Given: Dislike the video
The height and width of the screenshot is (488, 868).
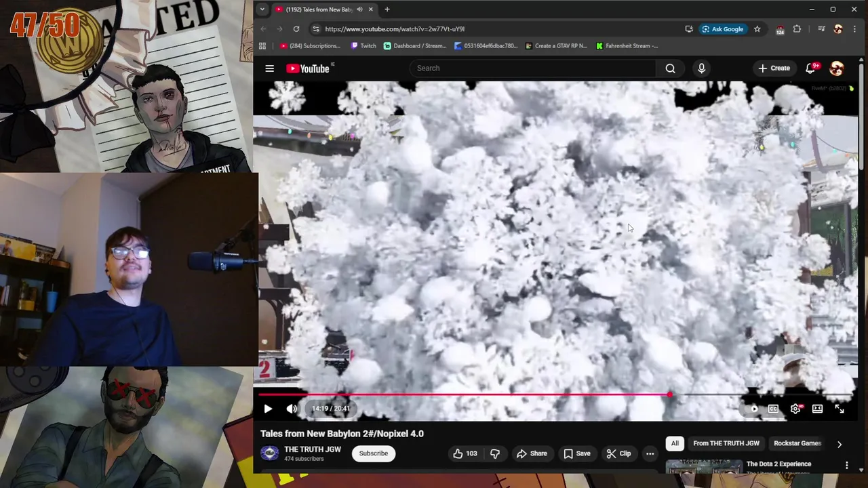Looking at the screenshot, I should 495,453.
